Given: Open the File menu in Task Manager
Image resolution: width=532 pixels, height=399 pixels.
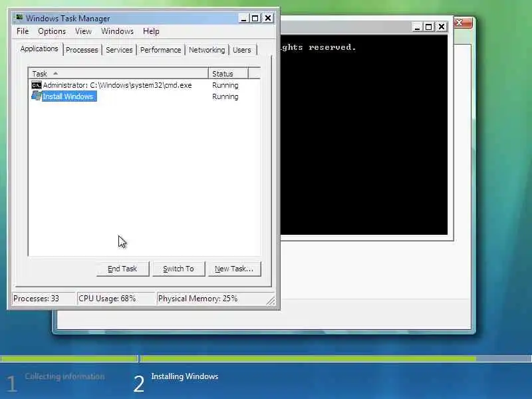Looking at the screenshot, I should pos(23,31).
